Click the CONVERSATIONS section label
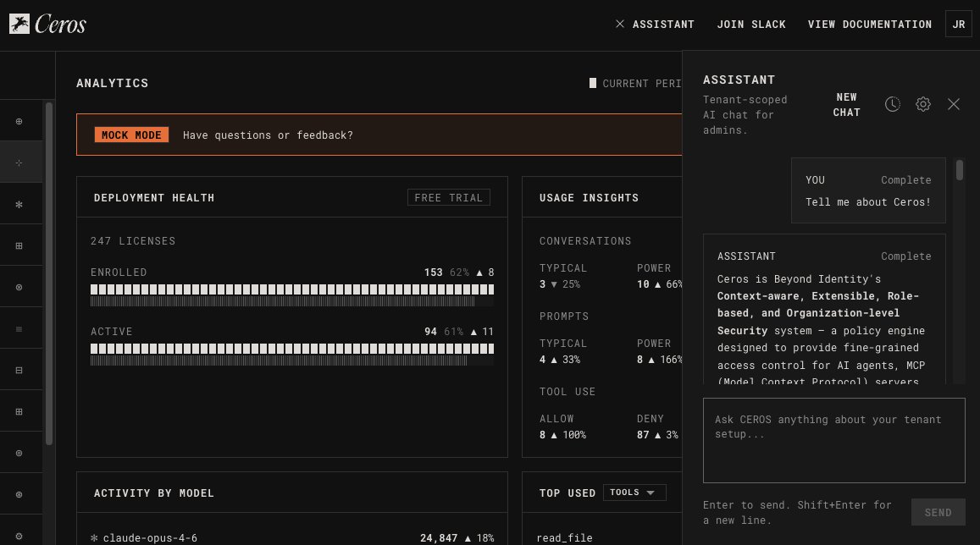The image size is (980, 545). (585, 241)
